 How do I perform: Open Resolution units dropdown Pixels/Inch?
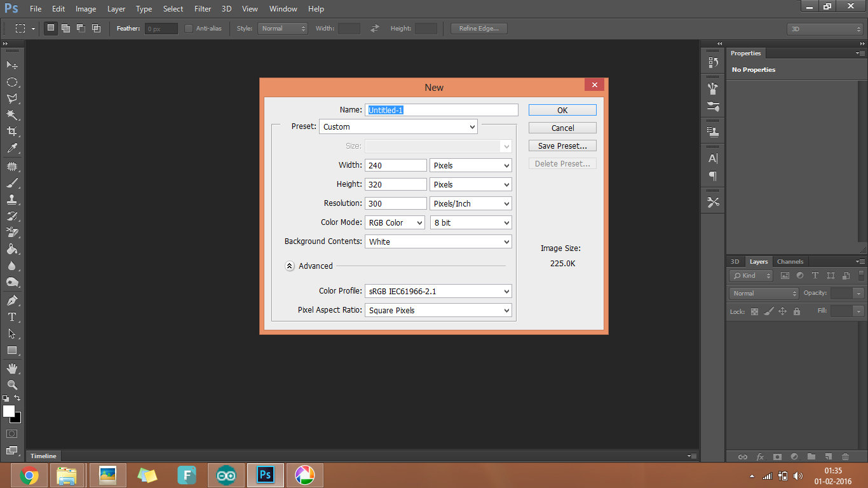(471, 203)
